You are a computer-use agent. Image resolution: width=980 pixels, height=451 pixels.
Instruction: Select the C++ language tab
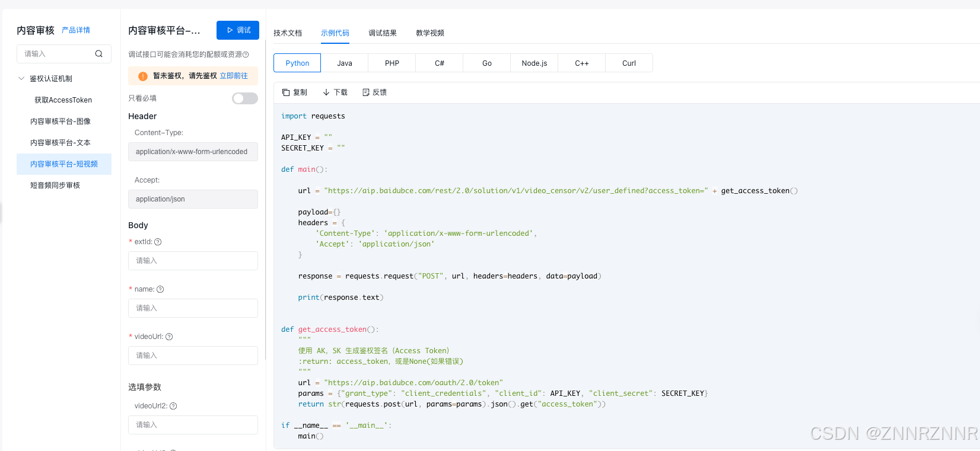(582, 63)
